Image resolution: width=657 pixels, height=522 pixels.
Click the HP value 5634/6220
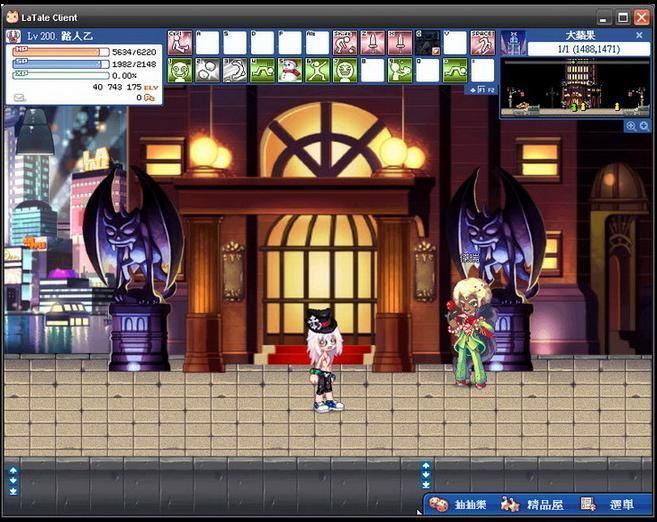pos(134,52)
